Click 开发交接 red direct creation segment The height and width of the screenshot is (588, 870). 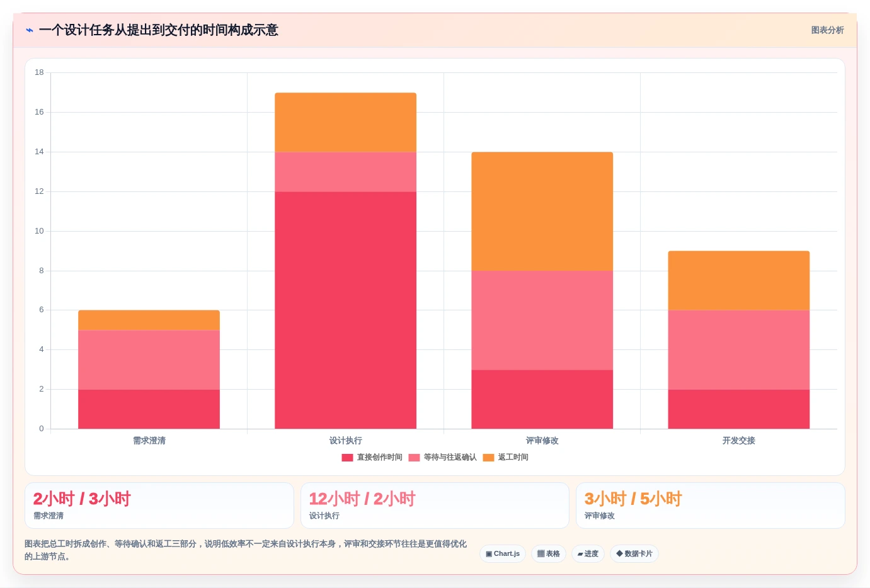pyautogui.click(x=738, y=409)
